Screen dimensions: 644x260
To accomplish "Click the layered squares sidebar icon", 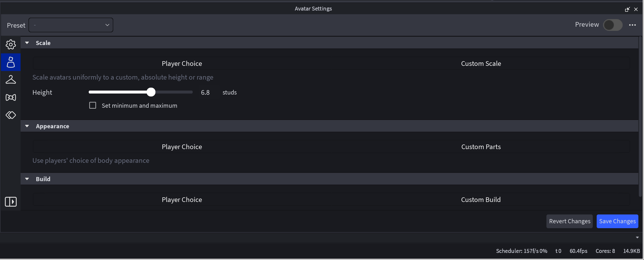I will click(11, 115).
